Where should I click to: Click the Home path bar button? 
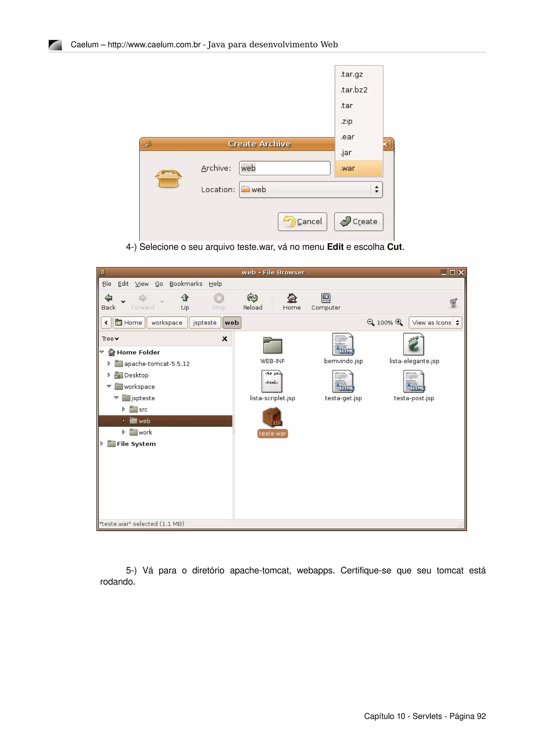pos(129,323)
